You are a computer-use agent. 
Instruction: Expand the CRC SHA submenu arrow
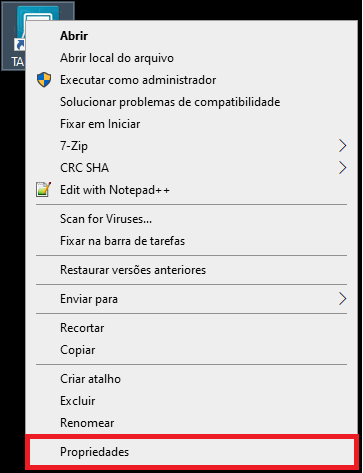[x=342, y=168]
